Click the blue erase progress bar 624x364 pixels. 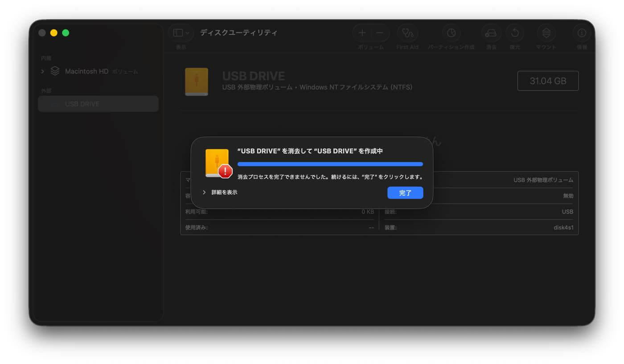(330, 164)
